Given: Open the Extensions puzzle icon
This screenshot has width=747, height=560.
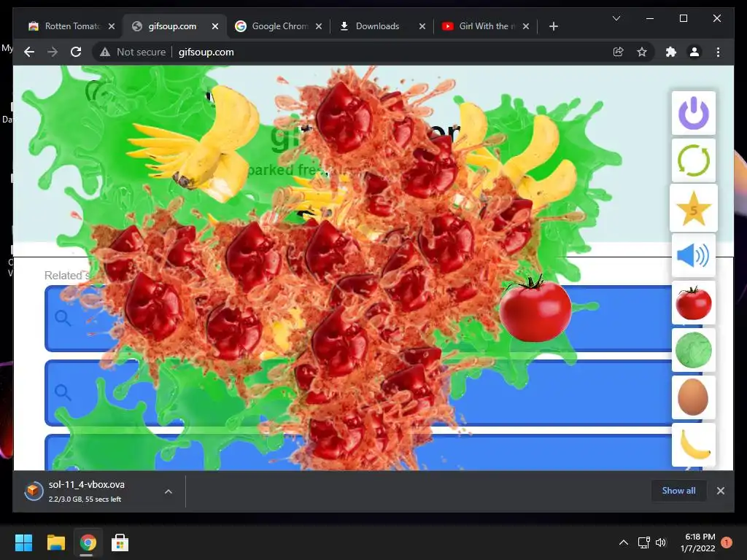Looking at the screenshot, I should (671, 52).
